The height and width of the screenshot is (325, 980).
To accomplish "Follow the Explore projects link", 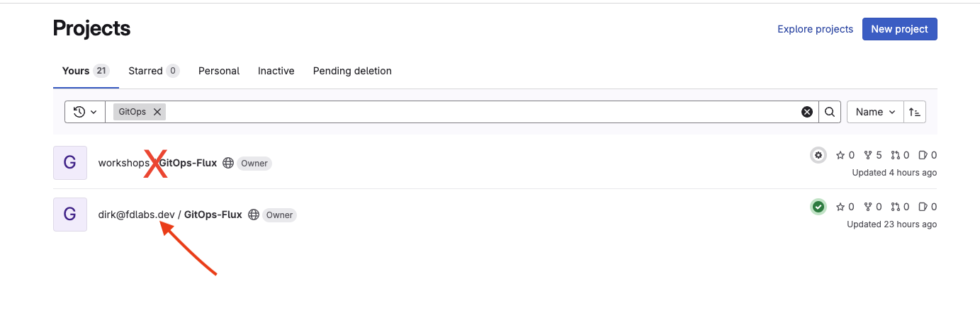I will (x=815, y=29).
